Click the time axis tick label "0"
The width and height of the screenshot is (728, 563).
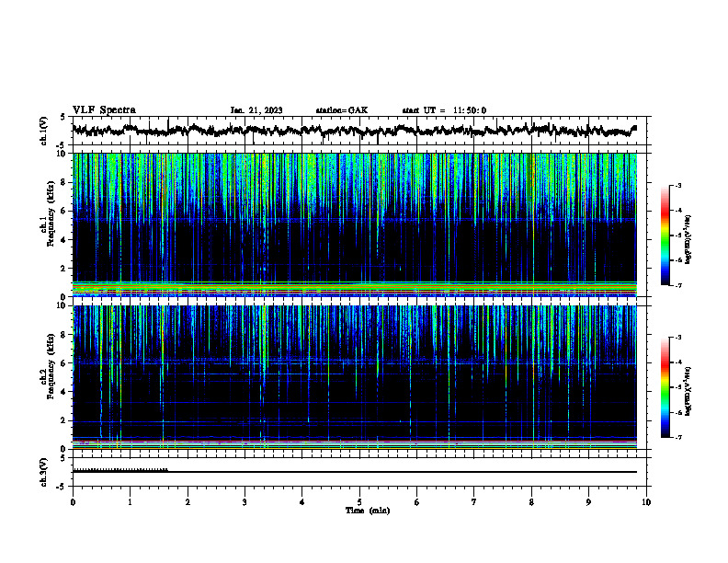point(73,502)
